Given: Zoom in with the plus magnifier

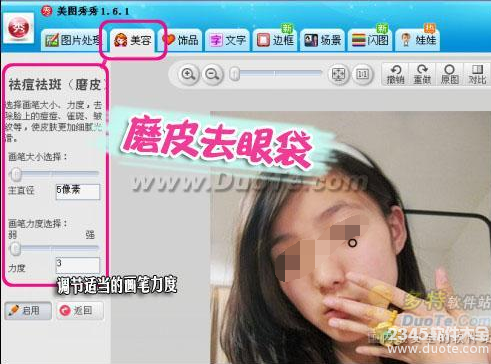Looking at the screenshot, I should pos(188,74).
